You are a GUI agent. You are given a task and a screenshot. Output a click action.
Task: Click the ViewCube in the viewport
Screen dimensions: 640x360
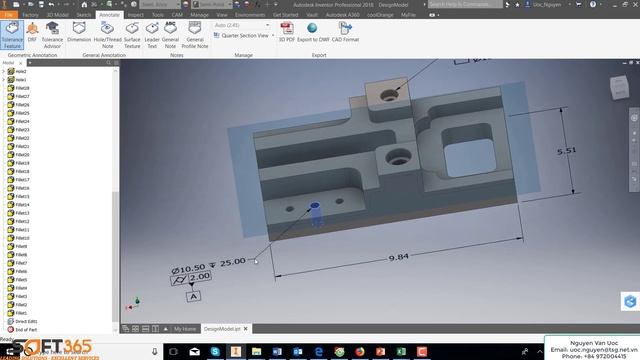(x=619, y=87)
